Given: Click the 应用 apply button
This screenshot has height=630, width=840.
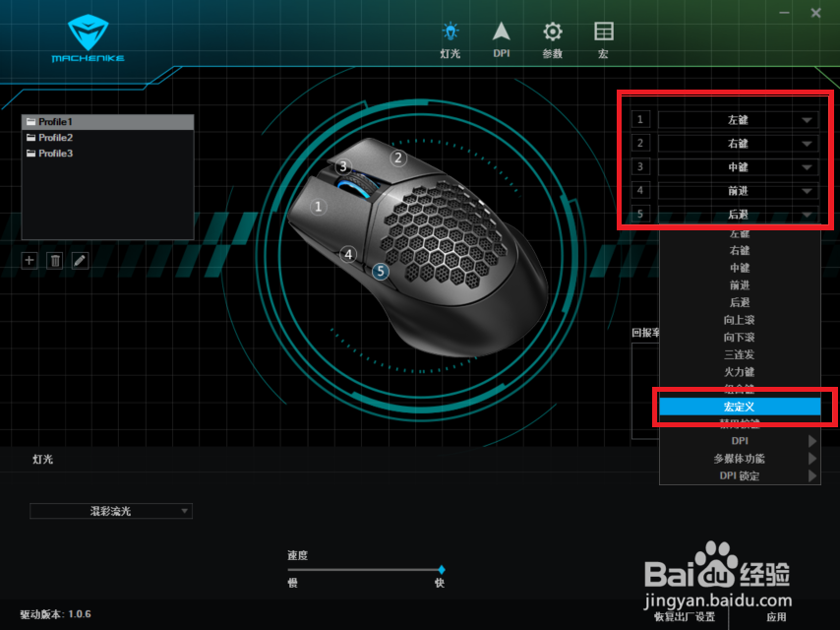Looking at the screenshot, I should click(776, 616).
